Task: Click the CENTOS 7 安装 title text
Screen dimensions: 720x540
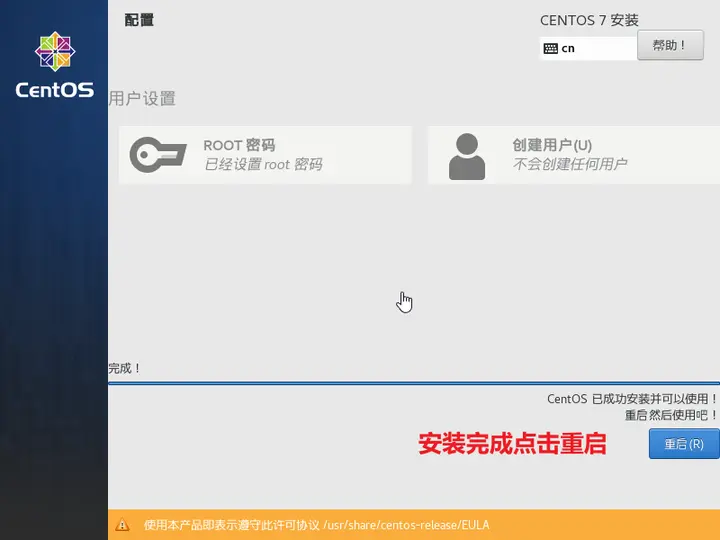Action: click(x=589, y=20)
